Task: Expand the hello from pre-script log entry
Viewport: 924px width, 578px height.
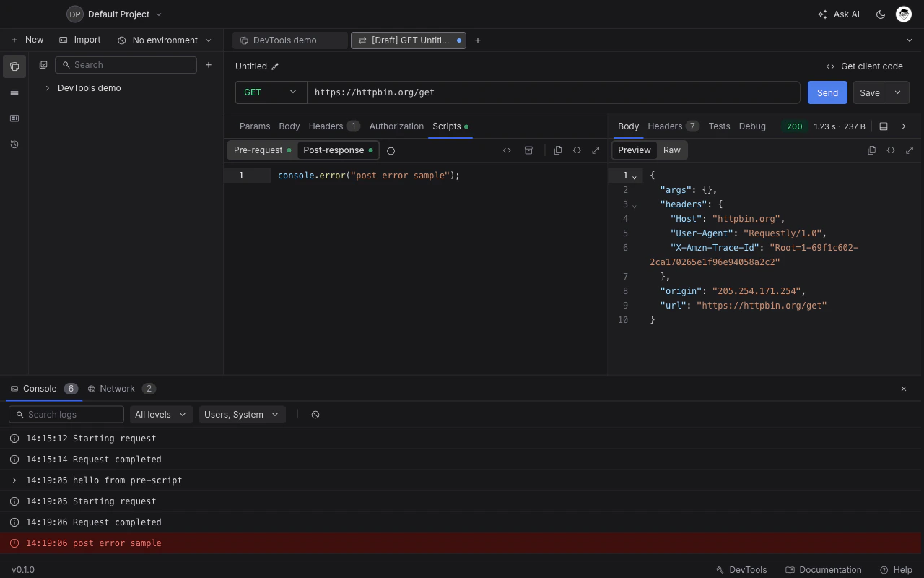Action: [x=14, y=480]
